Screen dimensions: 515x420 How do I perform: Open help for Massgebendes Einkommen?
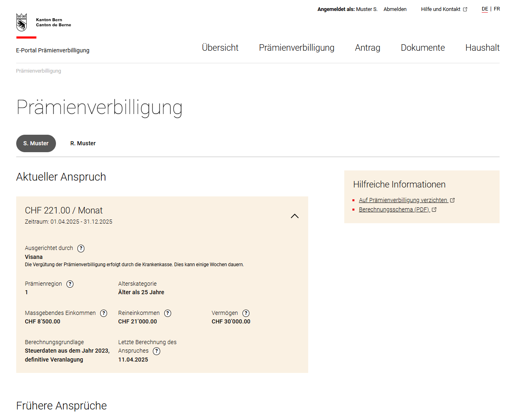pos(104,313)
